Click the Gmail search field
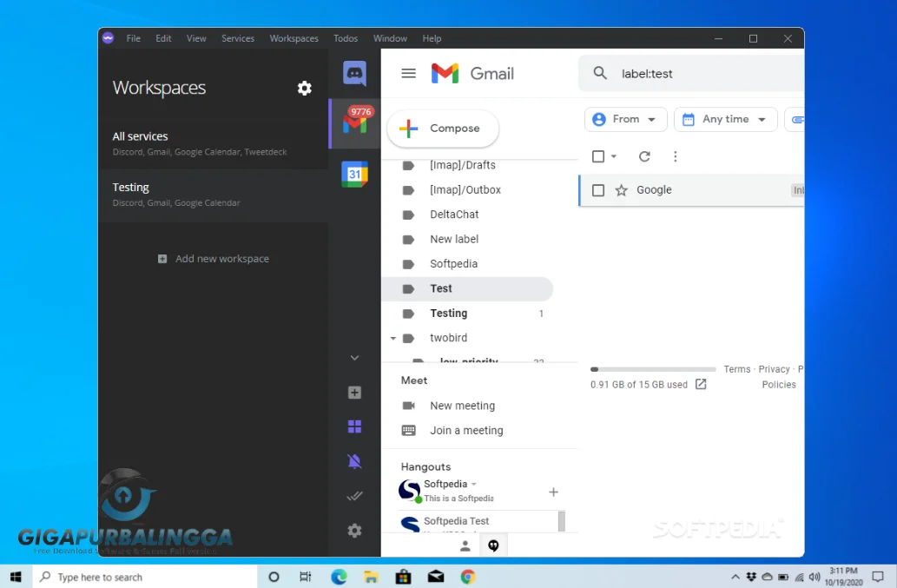This screenshot has width=897, height=588. click(703, 74)
